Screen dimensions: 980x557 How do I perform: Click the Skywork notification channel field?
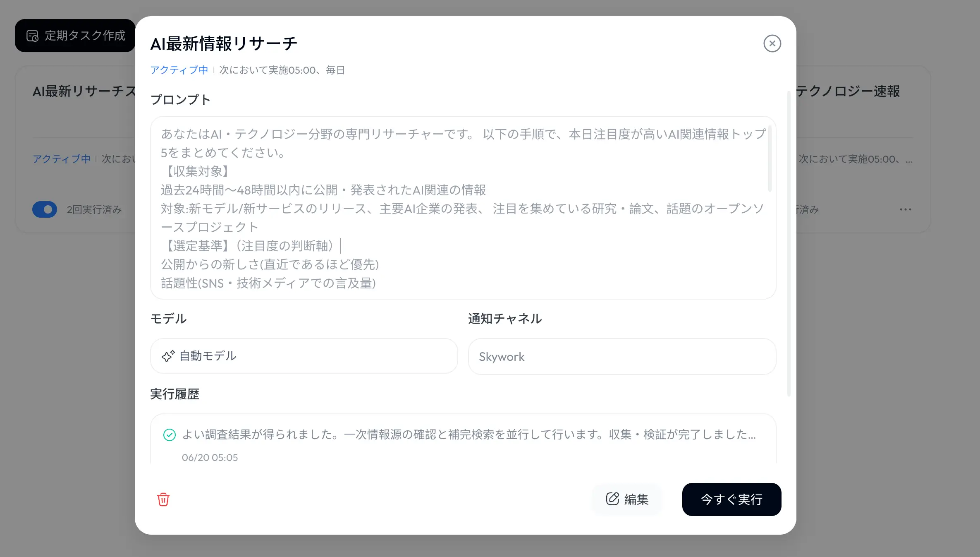[622, 357]
